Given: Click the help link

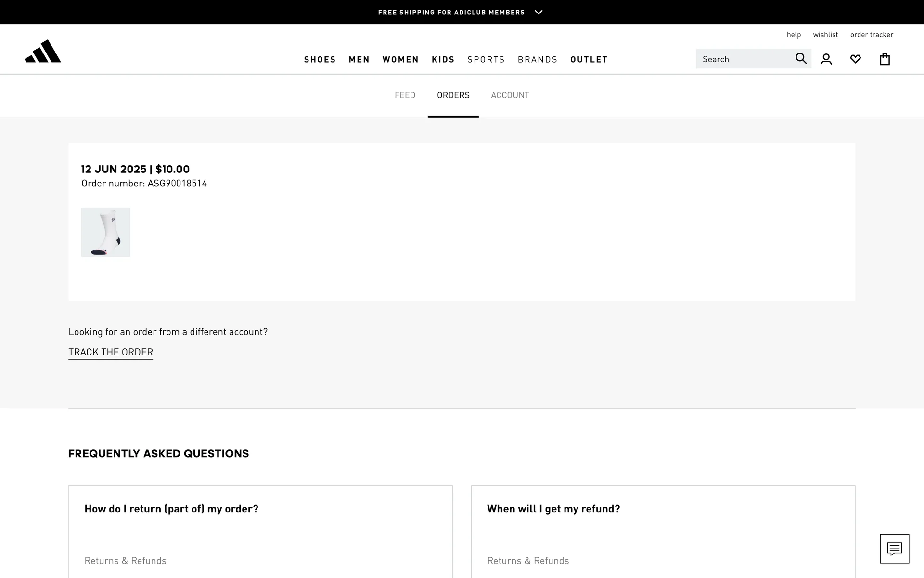Looking at the screenshot, I should [794, 35].
